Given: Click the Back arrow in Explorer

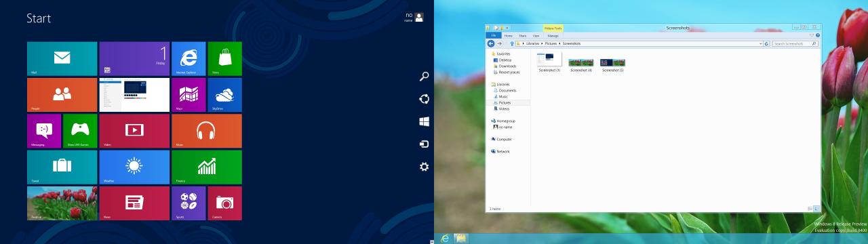Looking at the screenshot, I should (x=491, y=43).
